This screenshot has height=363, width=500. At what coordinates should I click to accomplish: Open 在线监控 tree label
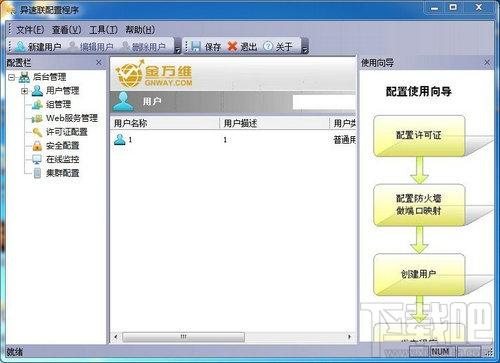[62, 160]
